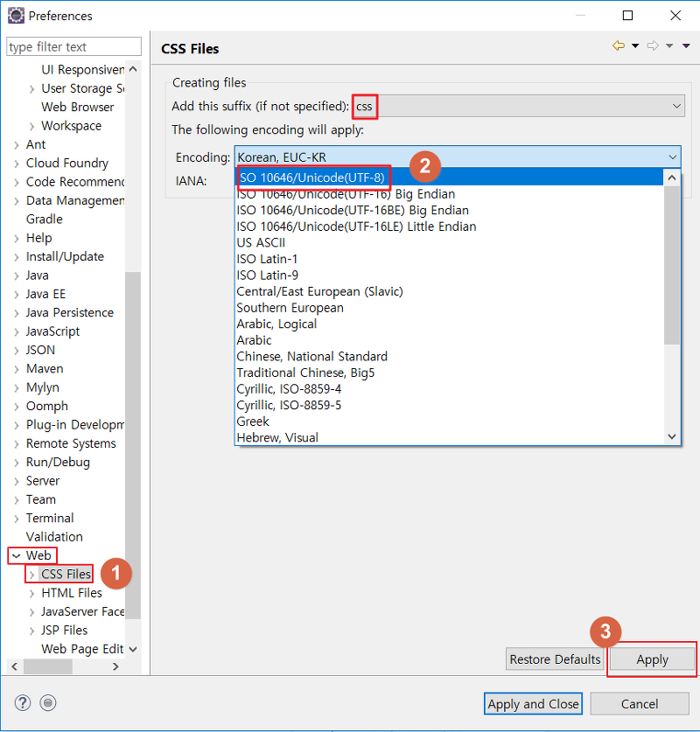Close the Preferences window
The width and height of the screenshot is (700, 732).
coord(675,16)
